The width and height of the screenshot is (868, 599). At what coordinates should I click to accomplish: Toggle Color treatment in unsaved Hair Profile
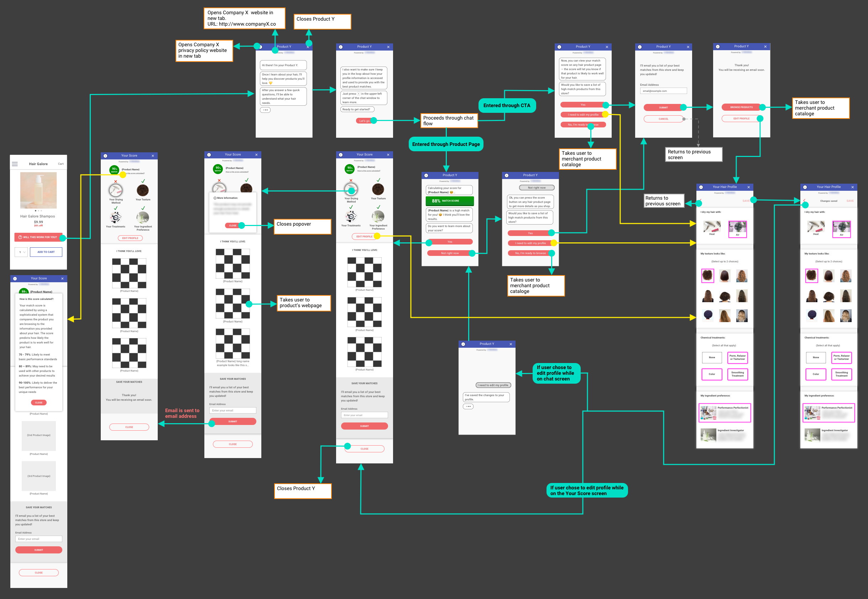point(712,374)
